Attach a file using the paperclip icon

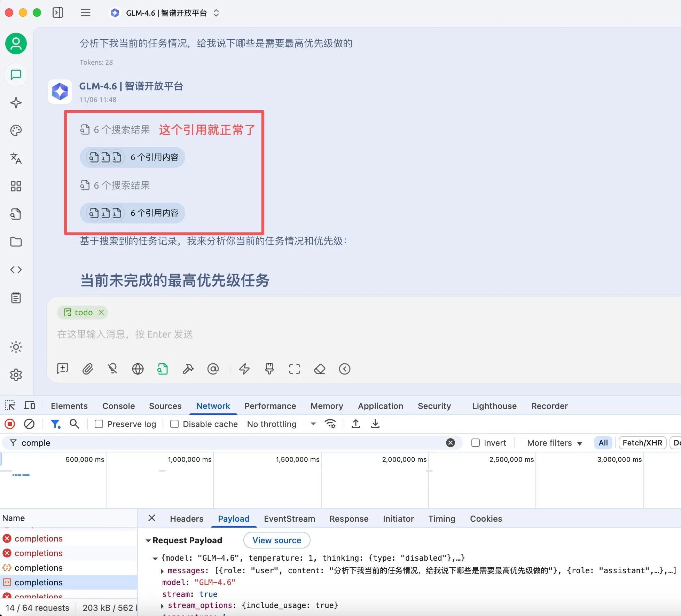coord(88,369)
